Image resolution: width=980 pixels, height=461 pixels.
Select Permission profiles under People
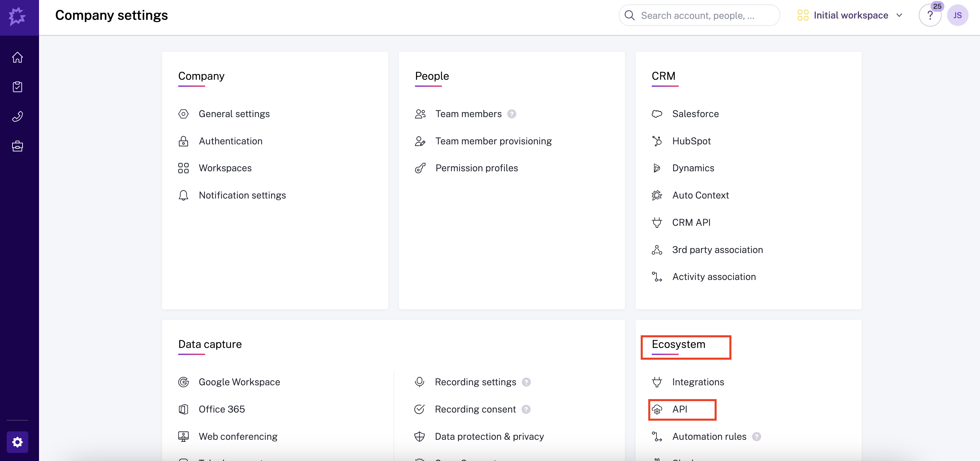tap(476, 168)
